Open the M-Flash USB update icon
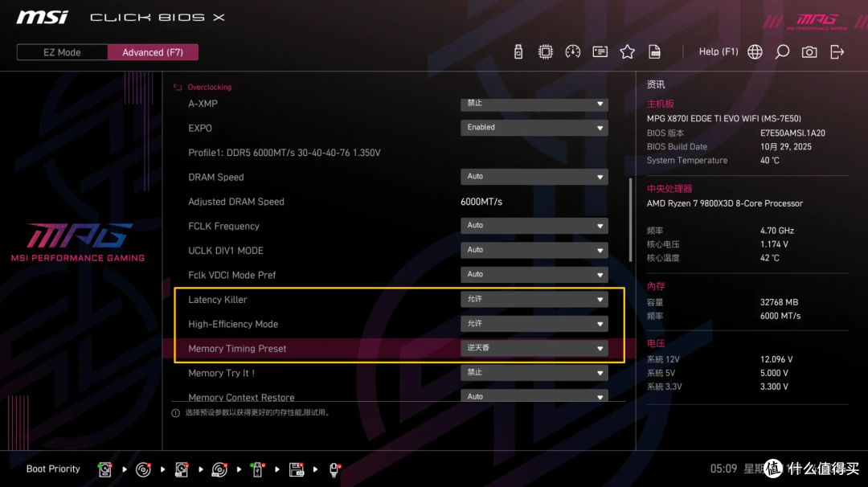 point(518,52)
